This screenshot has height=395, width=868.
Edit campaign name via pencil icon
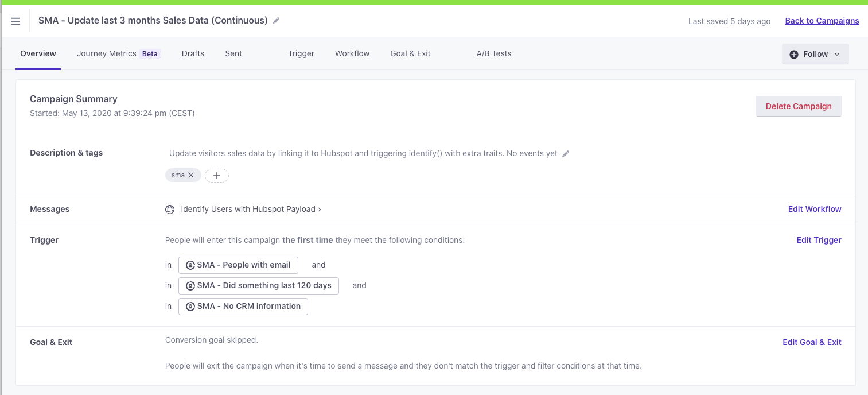(276, 21)
